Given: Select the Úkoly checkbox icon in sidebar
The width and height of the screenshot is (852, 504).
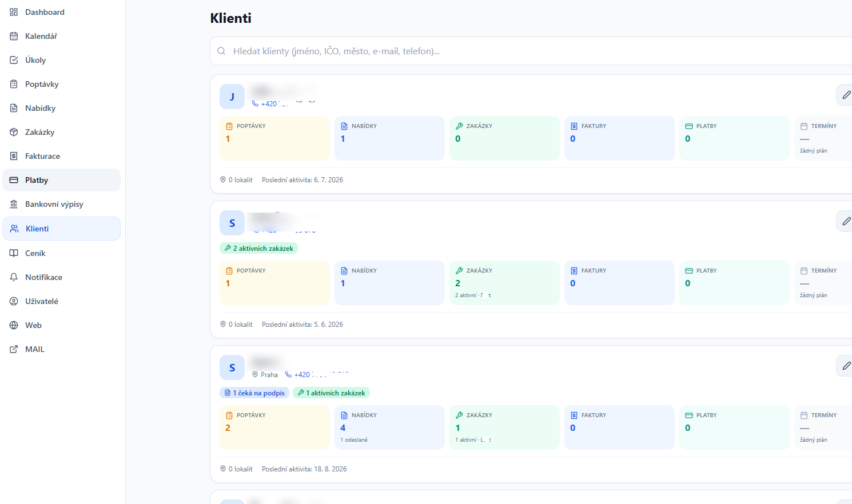Looking at the screenshot, I should tap(14, 60).
